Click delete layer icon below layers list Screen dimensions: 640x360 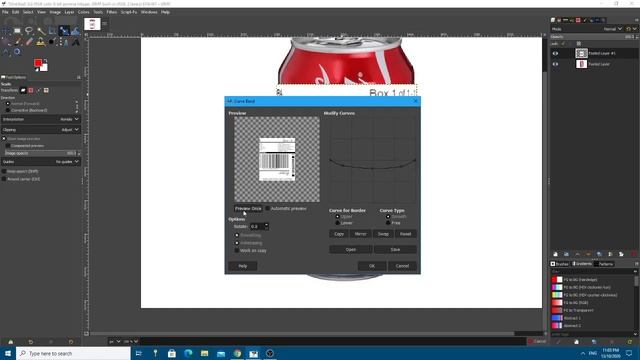click(634, 254)
